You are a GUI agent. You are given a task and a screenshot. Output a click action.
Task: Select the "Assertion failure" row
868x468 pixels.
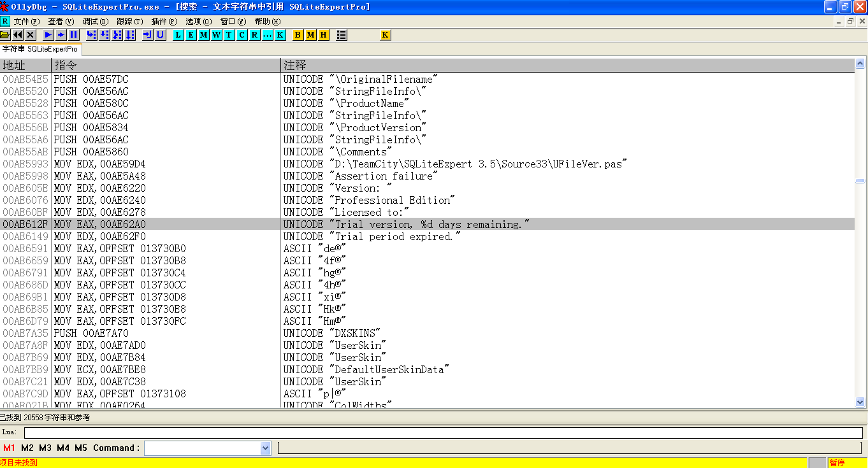pyautogui.click(x=427, y=176)
